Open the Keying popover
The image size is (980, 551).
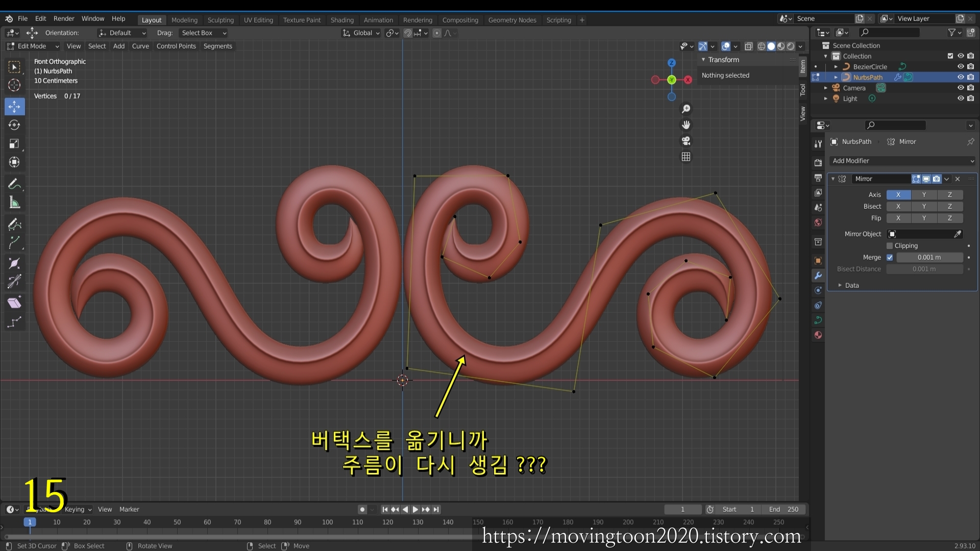tap(78, 510)
